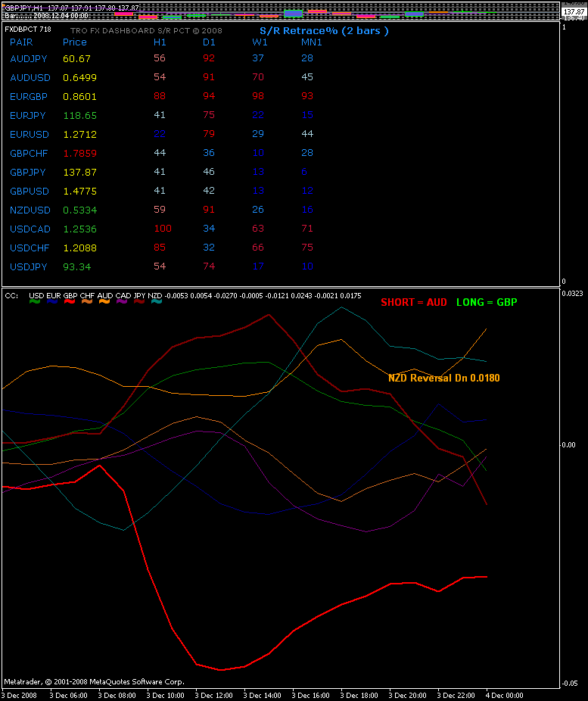Click the AUDUSD price 0.6499
This screenshot has width=588, height=701.
pos(80,77)
